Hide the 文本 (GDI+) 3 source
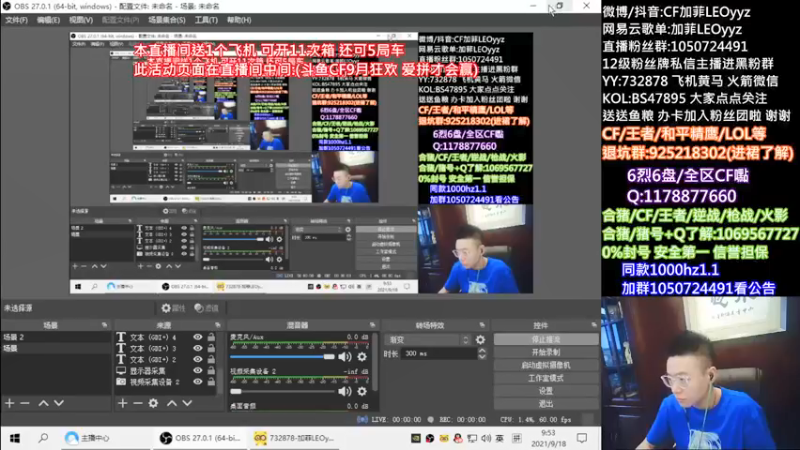Viewport: 800px width, 450px height. [x=197, y=348]
